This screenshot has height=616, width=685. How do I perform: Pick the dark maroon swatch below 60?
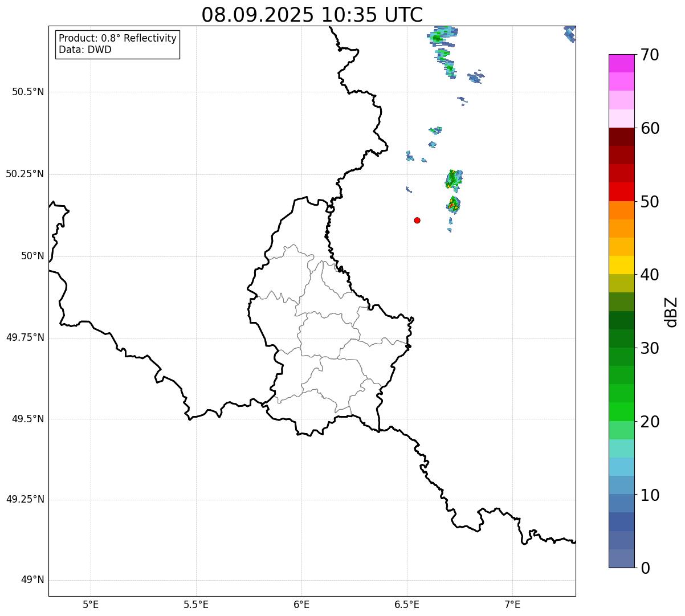click(621, 137)
